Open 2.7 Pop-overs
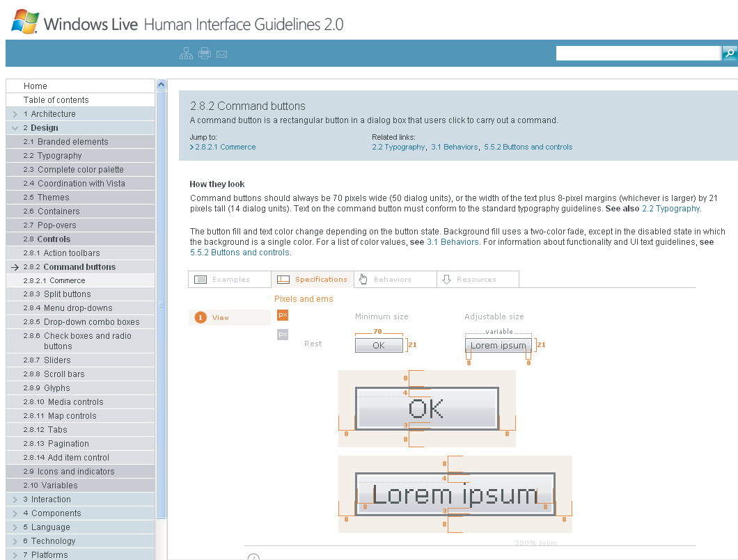738x560 pixels. point(81,225)
